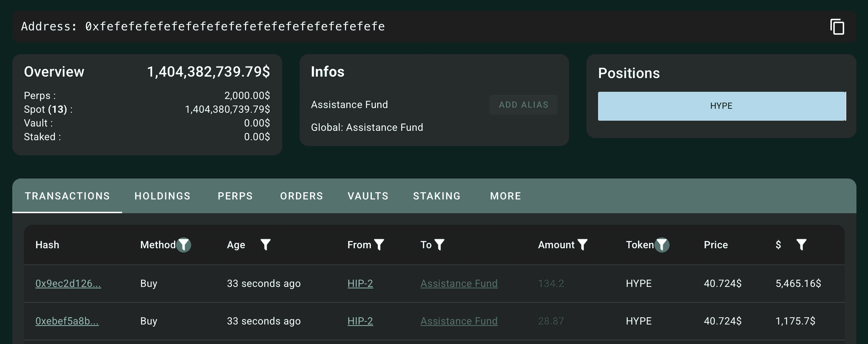Open transaction hash 0x9ec2d126 link

pyautogui.click(x=68, y=284)
